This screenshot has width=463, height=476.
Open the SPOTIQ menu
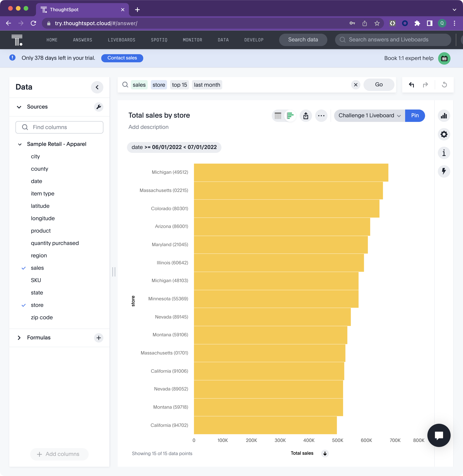coord(159,40)
